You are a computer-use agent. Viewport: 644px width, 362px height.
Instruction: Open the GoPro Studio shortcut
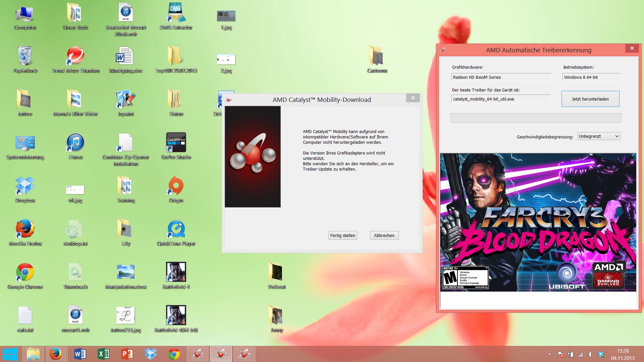(x=176, y=146)
